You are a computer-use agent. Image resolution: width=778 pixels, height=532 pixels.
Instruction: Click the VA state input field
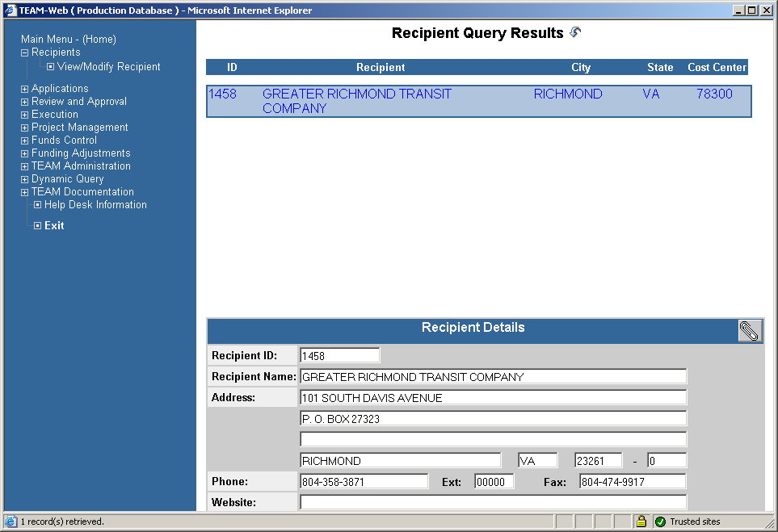[x=538, y=461]
